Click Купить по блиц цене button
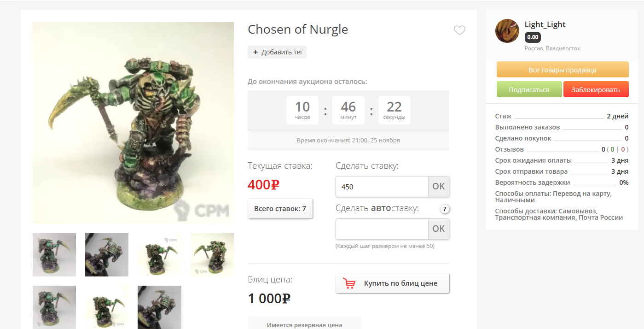The width and height of the screenshot is (644, 329). pos(393,283)
